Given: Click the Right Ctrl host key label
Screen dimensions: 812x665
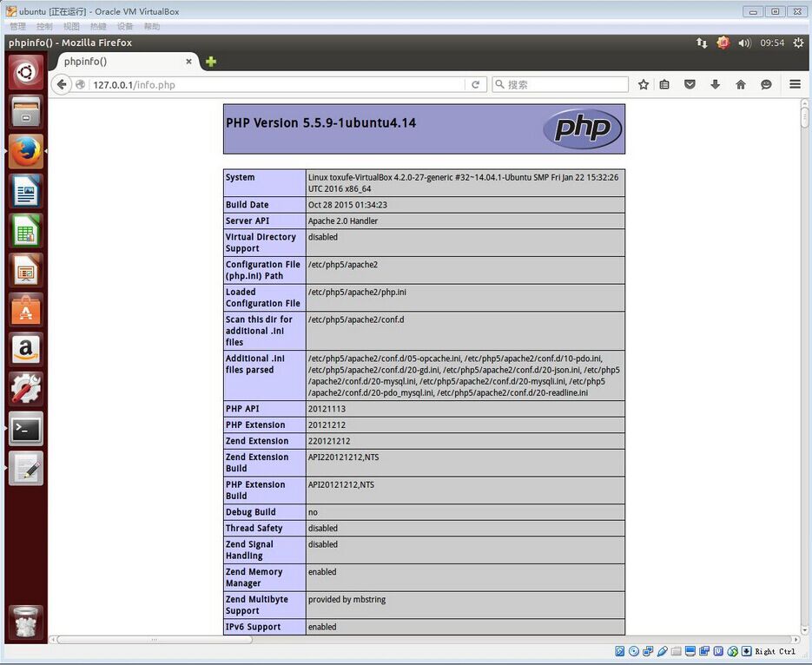Looking at the screenshot, I should point(775,652).
